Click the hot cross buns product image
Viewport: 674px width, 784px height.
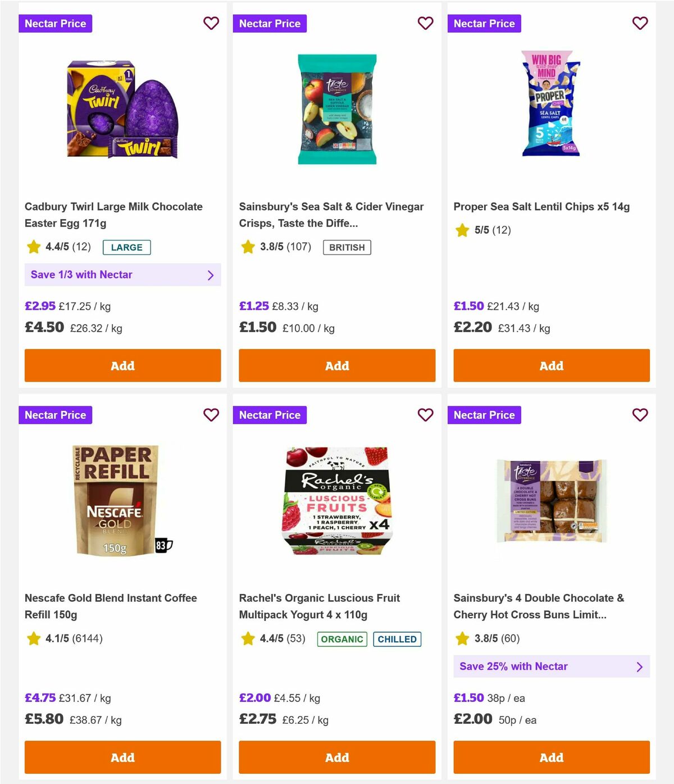click(x=551, y=500)
